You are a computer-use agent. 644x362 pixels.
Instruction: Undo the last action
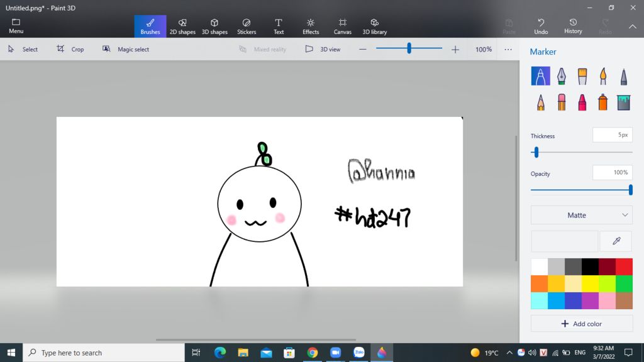point(541,26)
